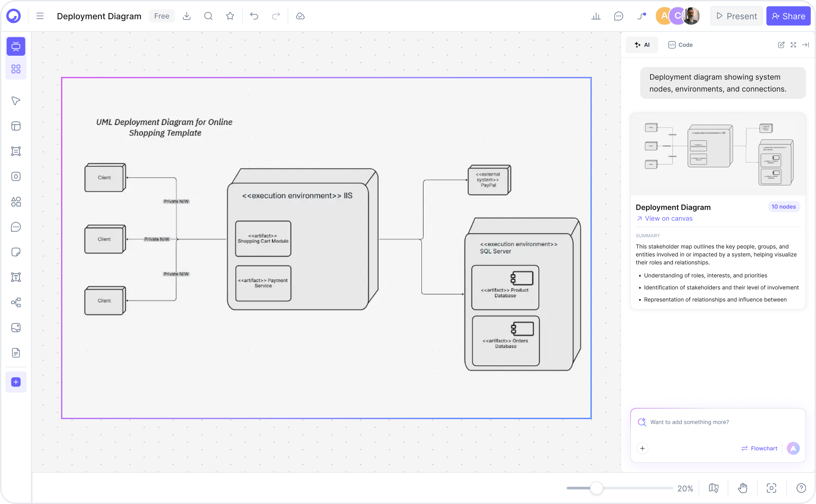Screen dimensions: 816x504
Task: Click the new chat edit icon
Action: pyautogui.click(x=781, y=45)
